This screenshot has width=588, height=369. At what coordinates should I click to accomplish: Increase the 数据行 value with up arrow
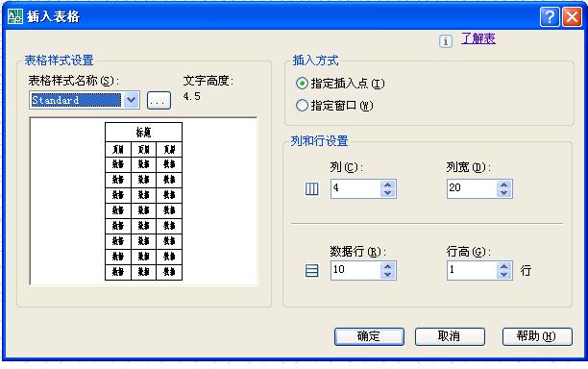(x=388, y=266)
